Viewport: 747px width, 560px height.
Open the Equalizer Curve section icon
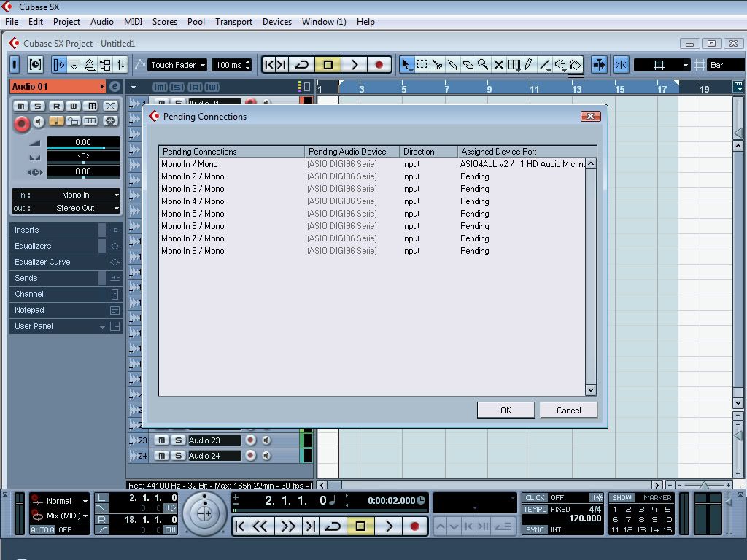point(115,262)
